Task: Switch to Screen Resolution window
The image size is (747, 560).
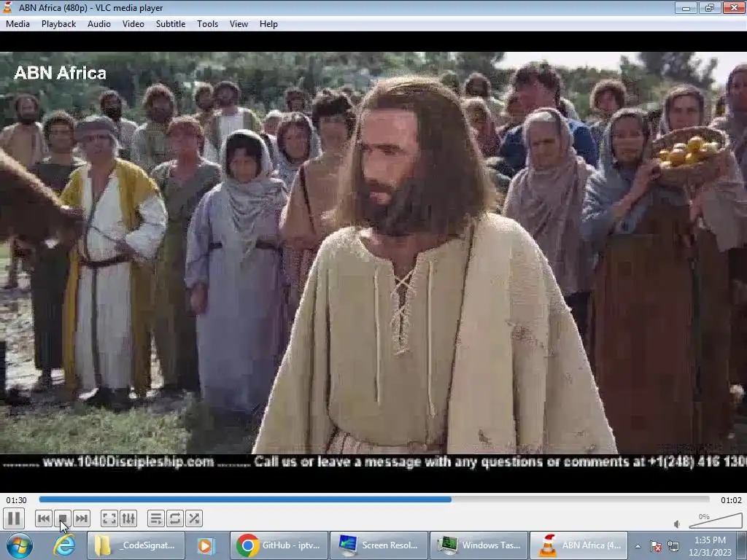Action: [379, 545]
